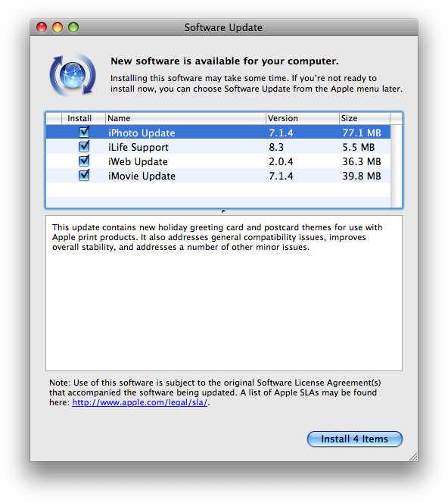This screenshot has width=448, height=503.
Task: Uncheck the iLife Support install checkbox
Action: pyautogui.click(x=84, y=146)
